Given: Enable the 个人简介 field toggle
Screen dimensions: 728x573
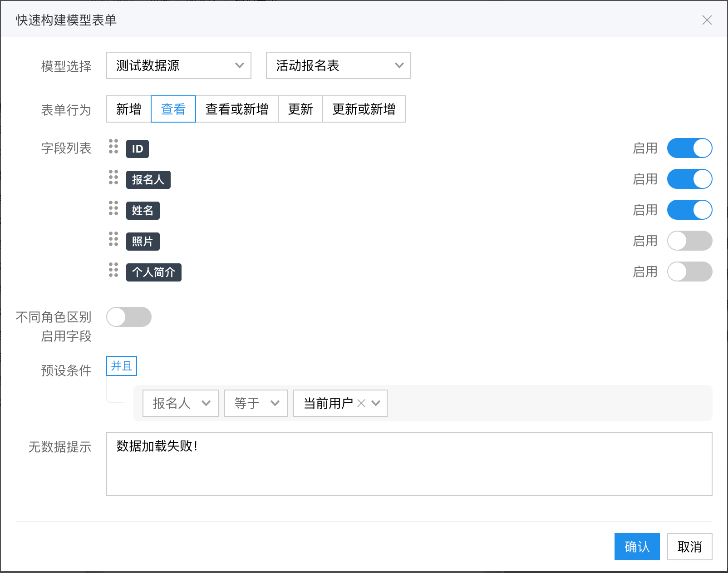Looking at the screenshot, I should [689, 272].
